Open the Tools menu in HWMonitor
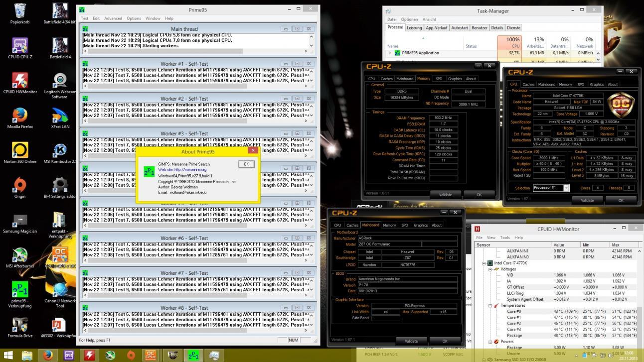 click(505, 238)
